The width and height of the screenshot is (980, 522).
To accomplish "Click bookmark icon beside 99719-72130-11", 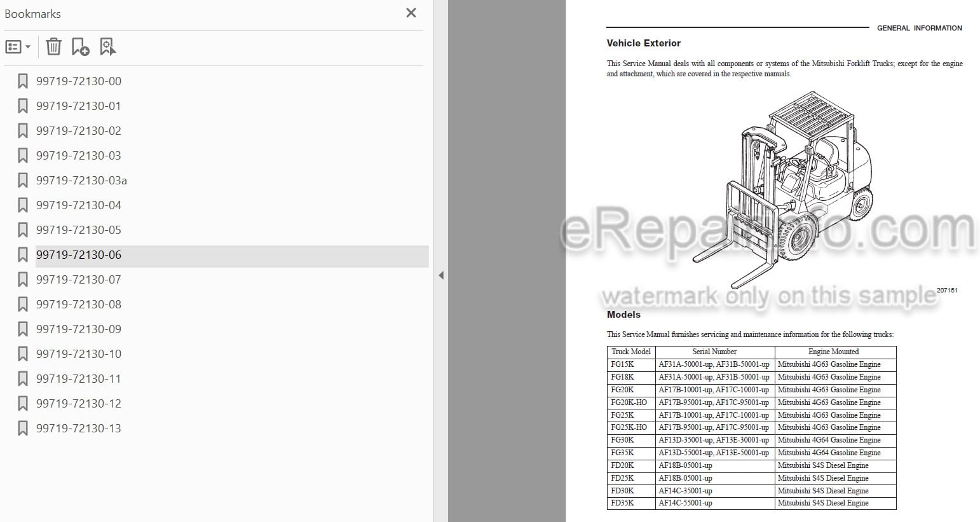I will pyautogui.click(x=23, y=378).
